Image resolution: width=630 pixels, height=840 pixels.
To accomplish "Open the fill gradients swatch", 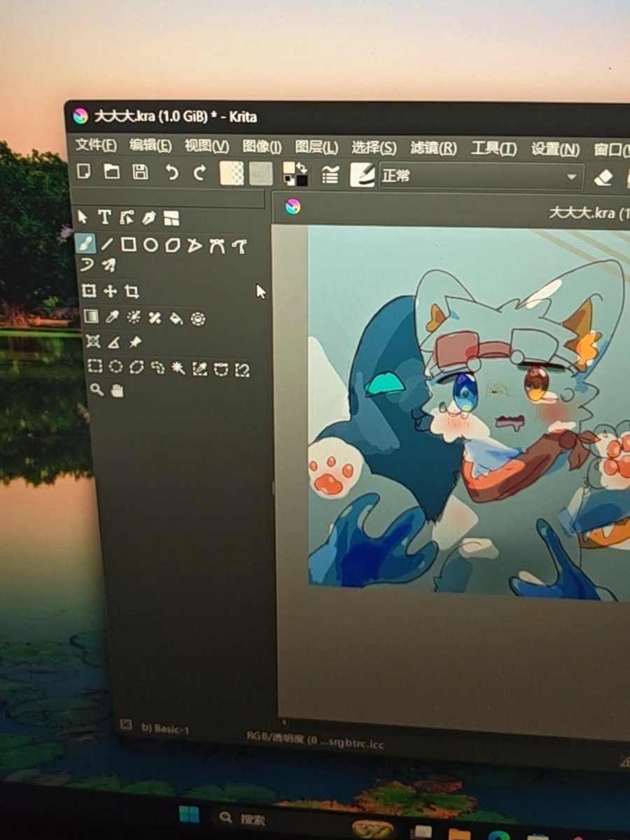I will point(232,174).
